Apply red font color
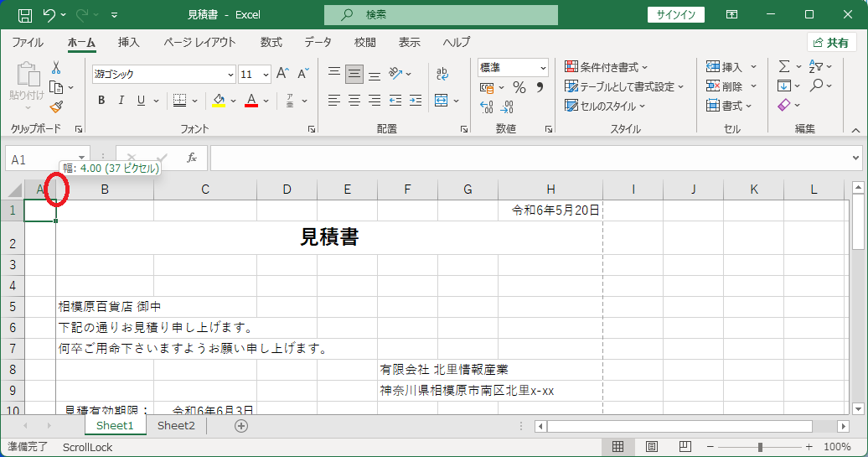868x457 pixels. click(x=251, y=101)
